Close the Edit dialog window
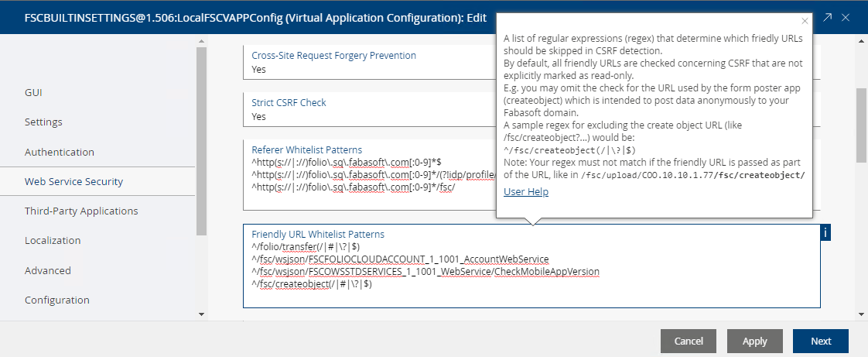868x357 pixels. tap(846, 17)
